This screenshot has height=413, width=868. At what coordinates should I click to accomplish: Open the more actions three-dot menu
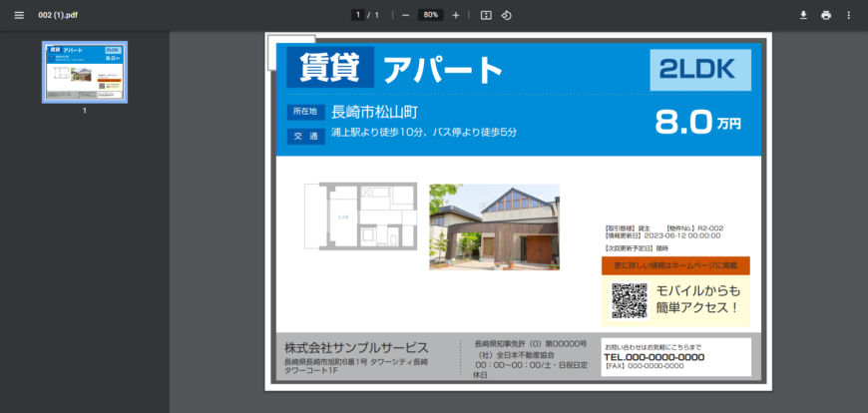[x=849, y=15]
